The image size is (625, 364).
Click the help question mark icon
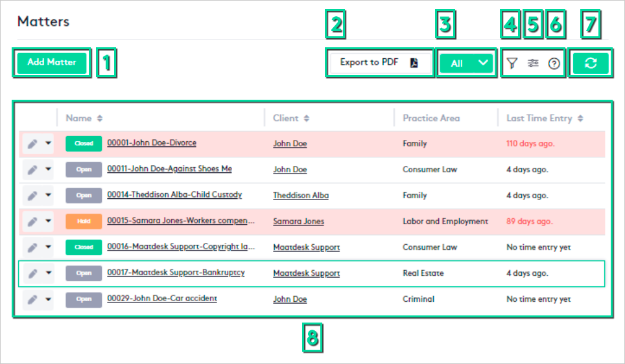pyautogui.click(x=554, y=63)
